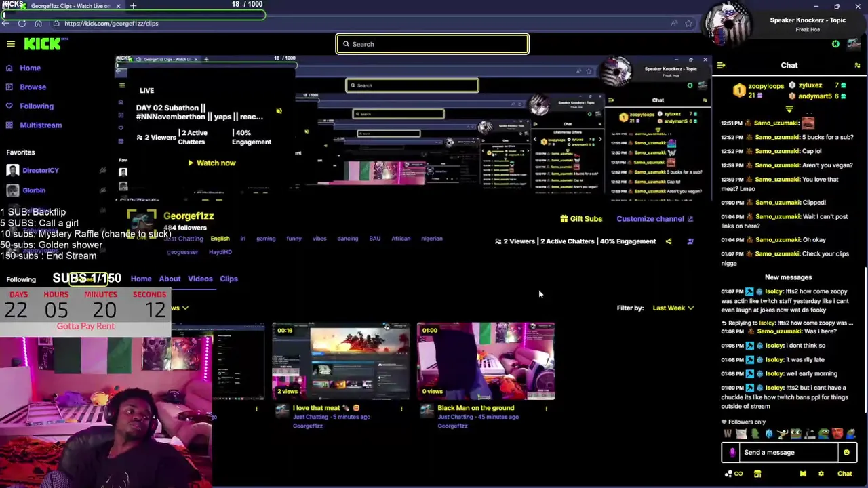Click the gaming channel tag

click(x=266, y=239)
